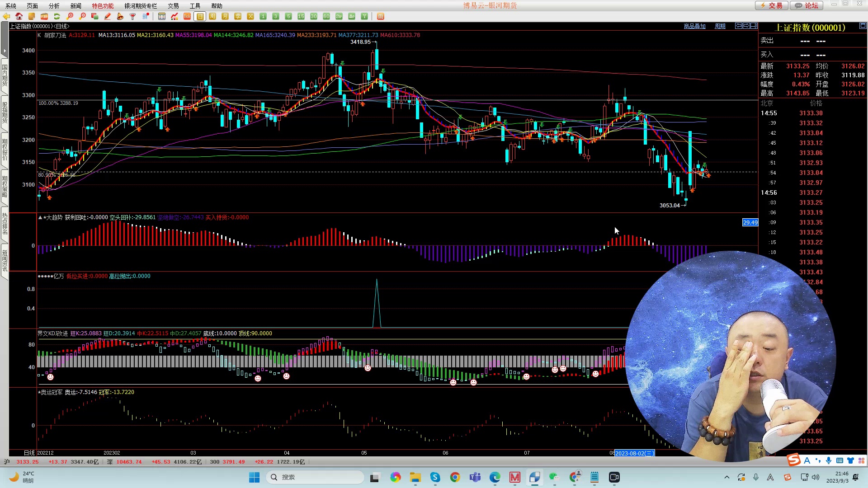
Task: Click the funnel filter icon
Action: [x=133, y=16]
